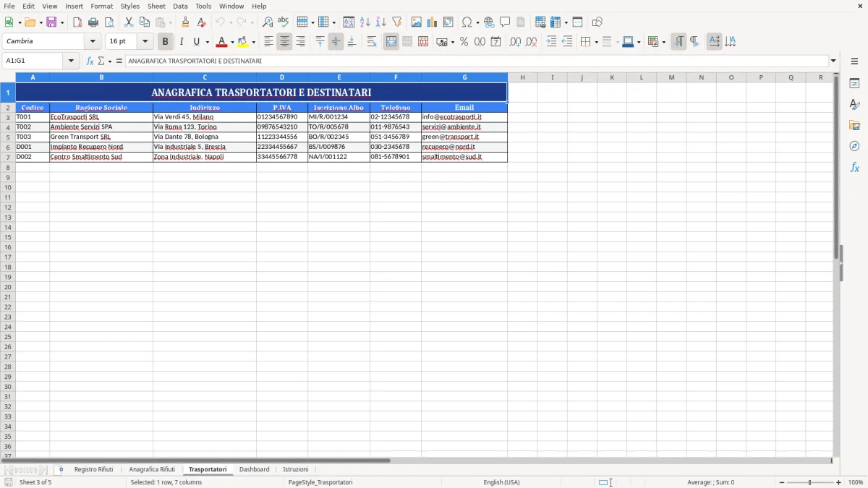Open Font Name dropdown list
The width and height of the screenshot is (868, 488).
tap(93, 42)
